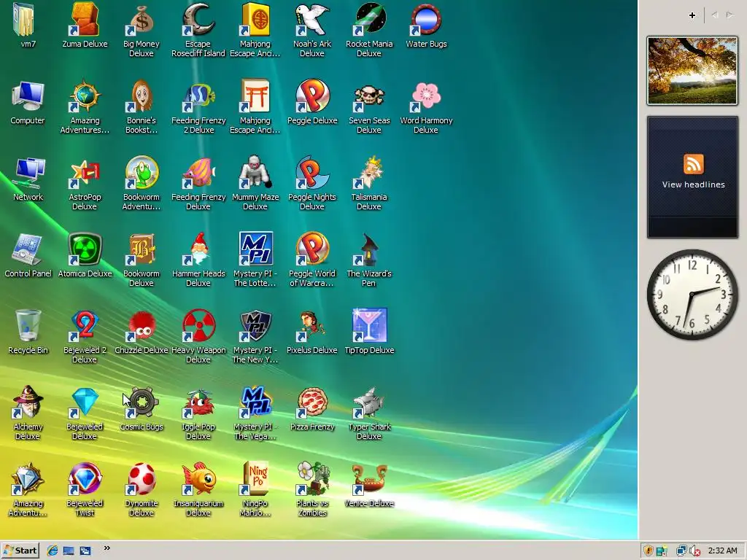Click View headlines in Feed gadget
Screen dimensions: 747x560
[693, 184]
